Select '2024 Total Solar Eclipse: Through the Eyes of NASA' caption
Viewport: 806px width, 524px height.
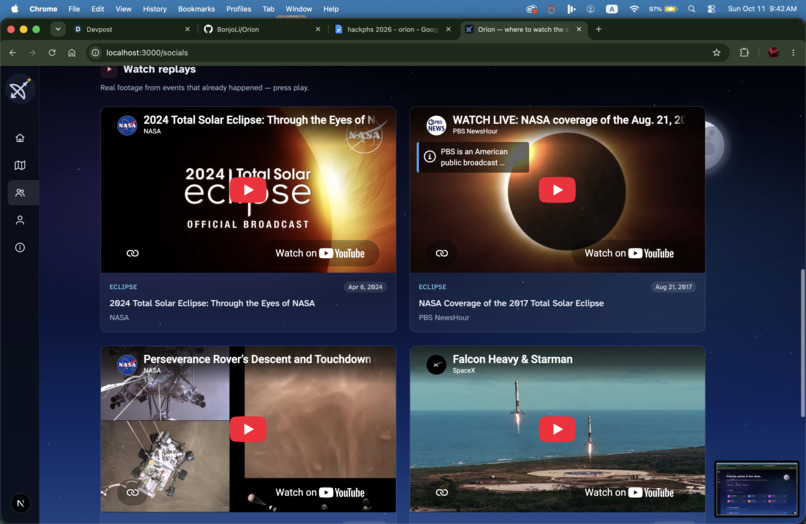click(x=212, y=303)
